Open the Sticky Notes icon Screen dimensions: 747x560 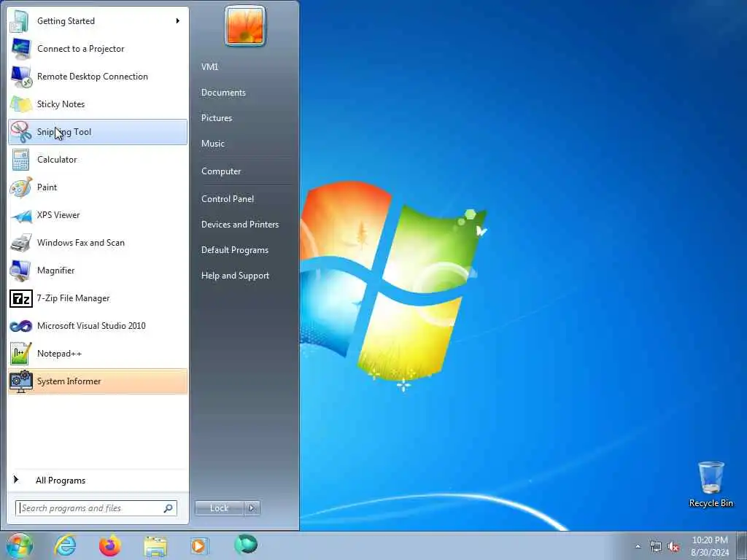tap(20, 104)
